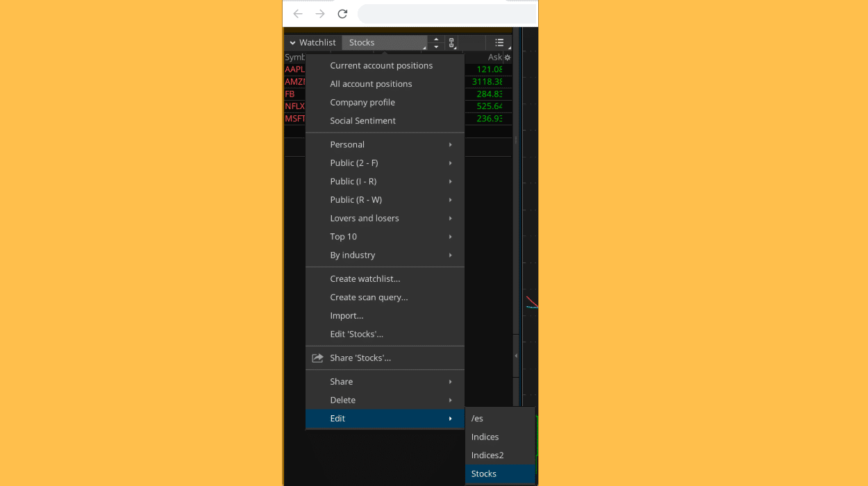This screenshot has width=868, height=486.
Task: Select /es from the Edit submenu
Action: click(x=477, y=419)
